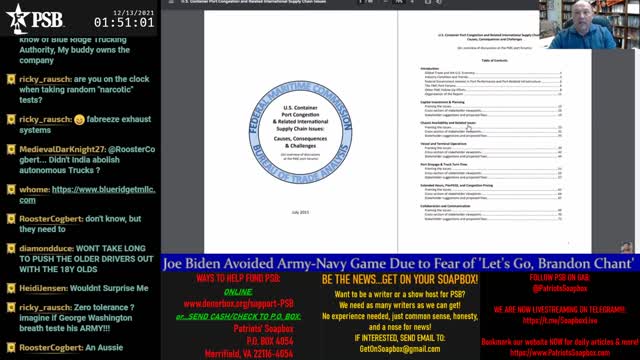The height and width of the screenshot is (360, 640).
Task: Click the smiley emoji in ricky_rausch's message
Action: click(80, 120)
